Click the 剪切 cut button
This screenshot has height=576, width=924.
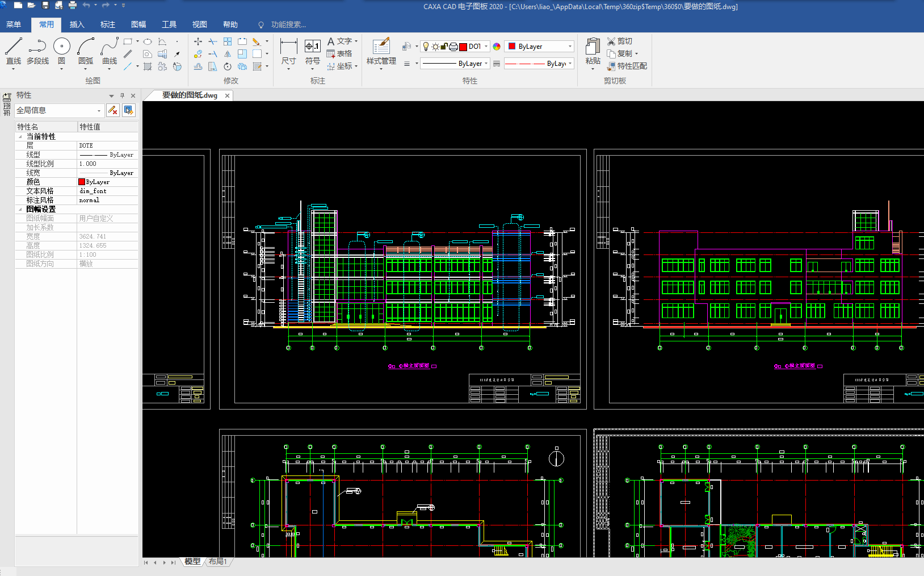tap(619, 41)
